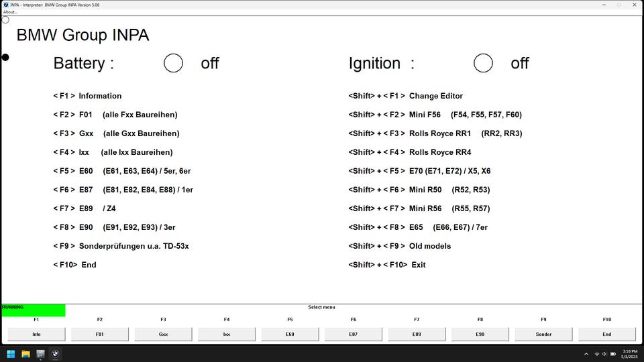Click the battery tray icon
This screenshot has width=644, height=362.
click(613, 354)
